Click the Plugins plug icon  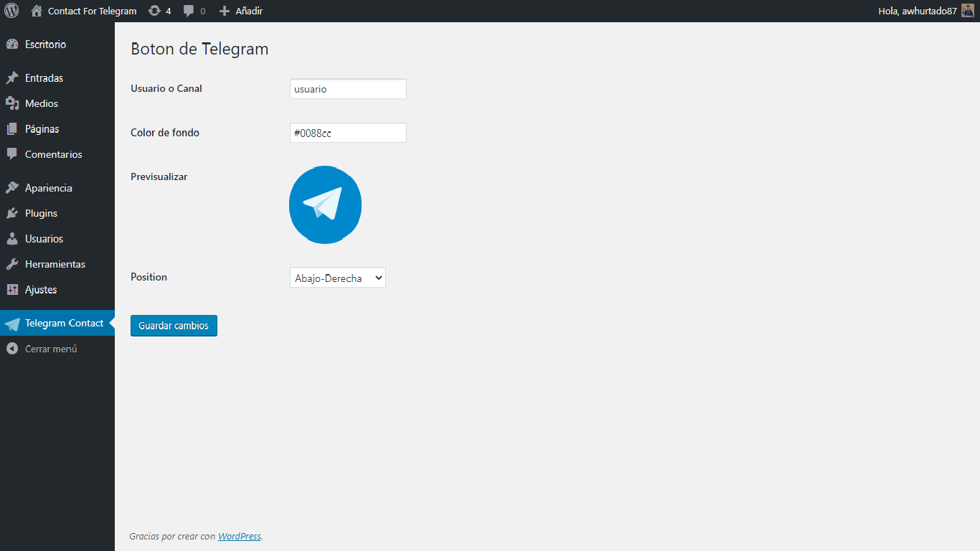click(x=12, y=213)
